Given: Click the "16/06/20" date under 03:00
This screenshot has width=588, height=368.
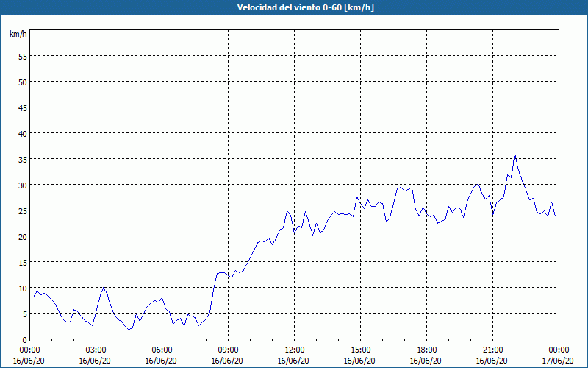Looking at the screenshot, I should (x=95, y=361).
